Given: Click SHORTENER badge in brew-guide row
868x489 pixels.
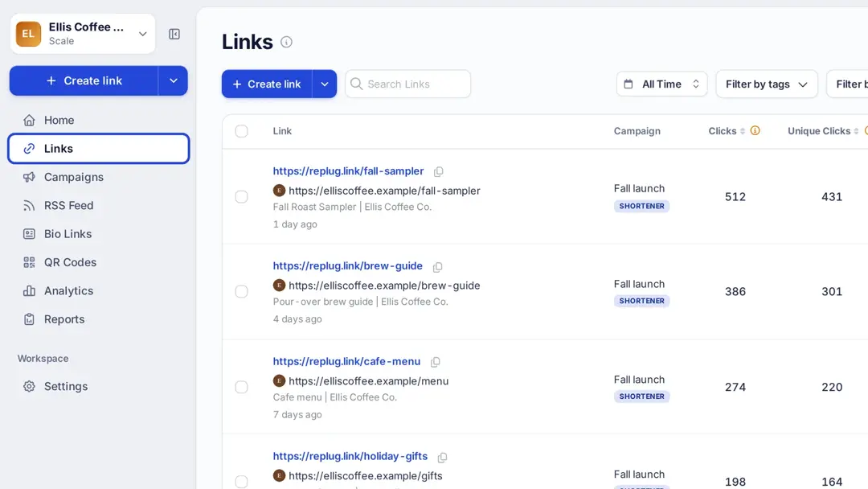Looking at the screenshot, I should point(641,301).
